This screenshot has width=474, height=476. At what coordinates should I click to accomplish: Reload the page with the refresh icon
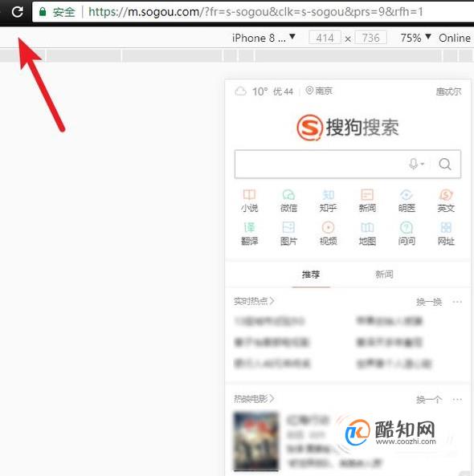click(x=18, y=12)
